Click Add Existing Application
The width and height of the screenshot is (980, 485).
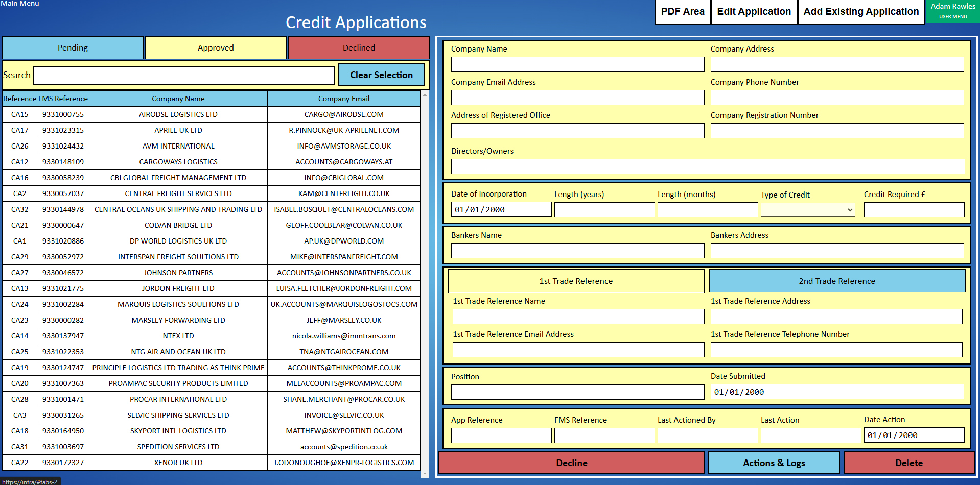click(x=860, y=11)
